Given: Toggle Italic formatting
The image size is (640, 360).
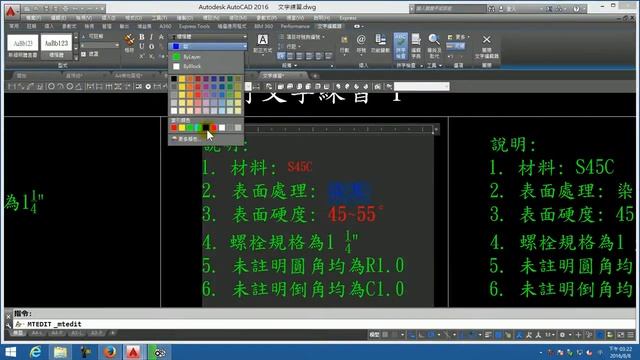Looking at the screenshot, I should (151, 37).
